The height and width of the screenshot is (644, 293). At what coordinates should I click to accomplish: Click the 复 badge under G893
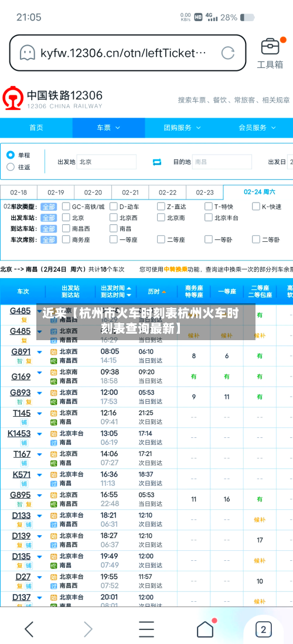(x=28, y=402)
